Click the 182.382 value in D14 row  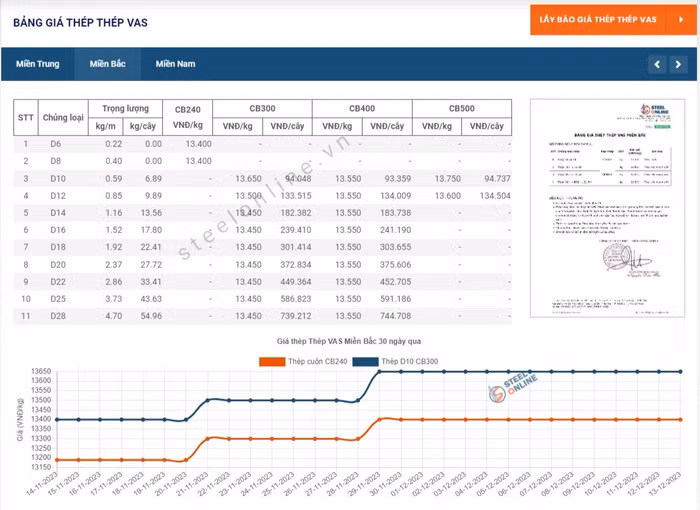tap(296, 213)
